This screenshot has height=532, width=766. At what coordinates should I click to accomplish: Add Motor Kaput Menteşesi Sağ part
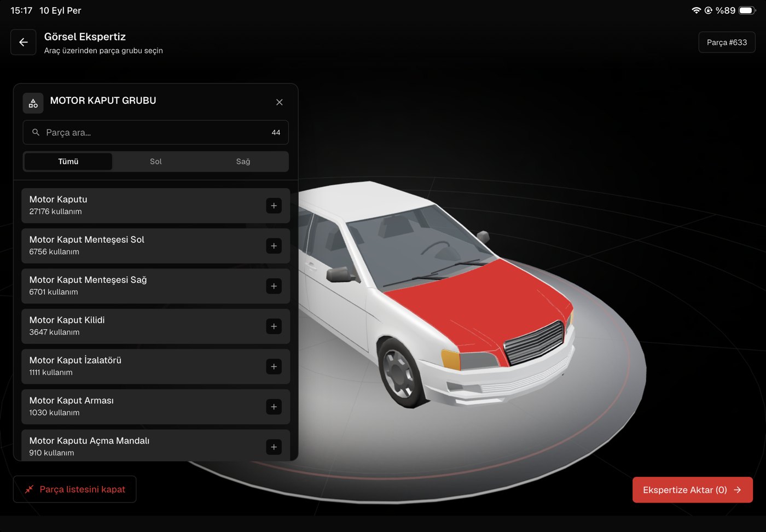[274, 286]
